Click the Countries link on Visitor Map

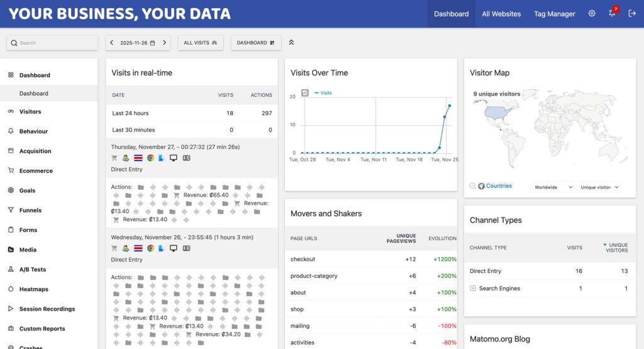click(499, 186)
